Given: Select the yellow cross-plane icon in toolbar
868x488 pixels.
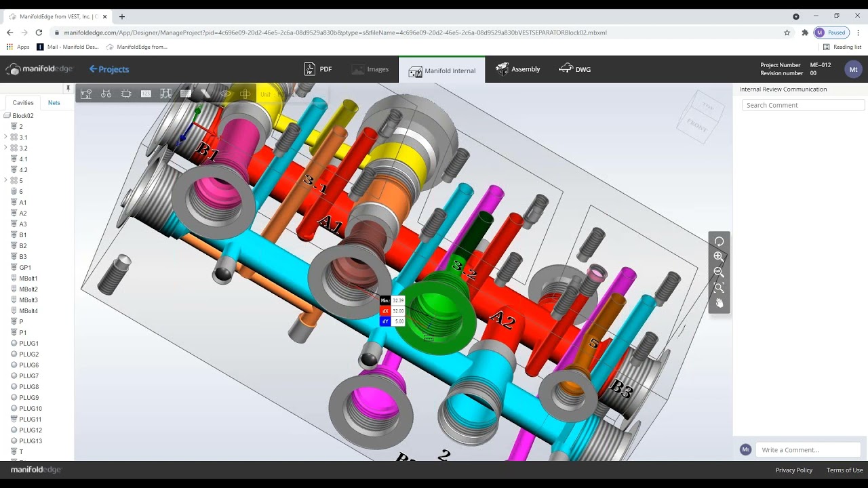Looking at the screenshot, I should click(245, 94).
